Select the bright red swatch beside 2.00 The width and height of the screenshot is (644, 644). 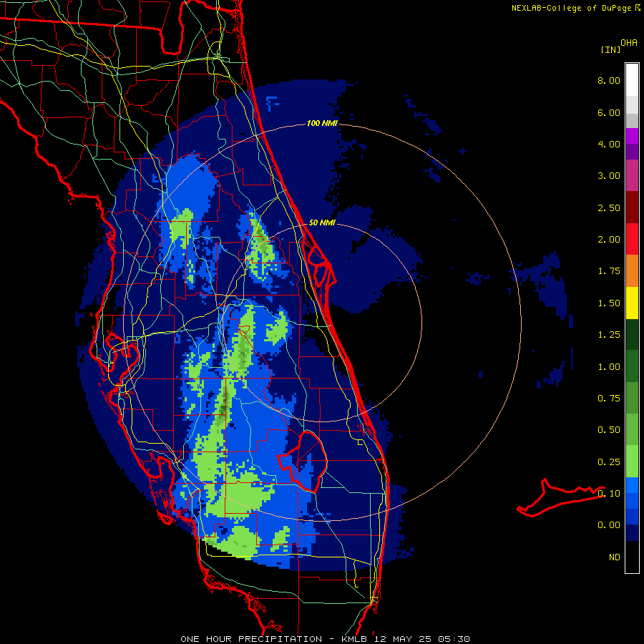[632, 240]
